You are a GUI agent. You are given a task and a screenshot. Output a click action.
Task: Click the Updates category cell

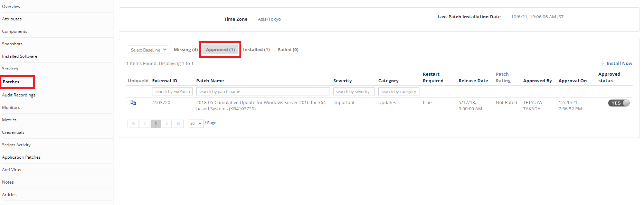387,103
